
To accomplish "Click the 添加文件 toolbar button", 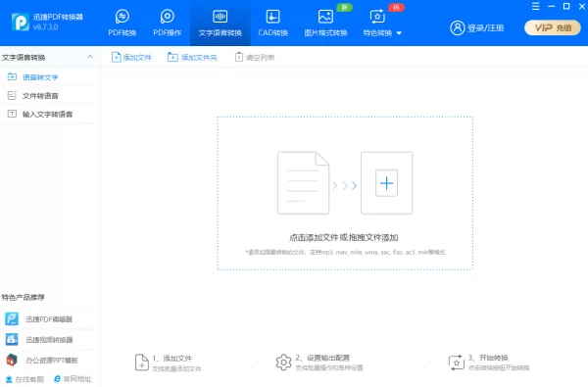I will 131,57.
